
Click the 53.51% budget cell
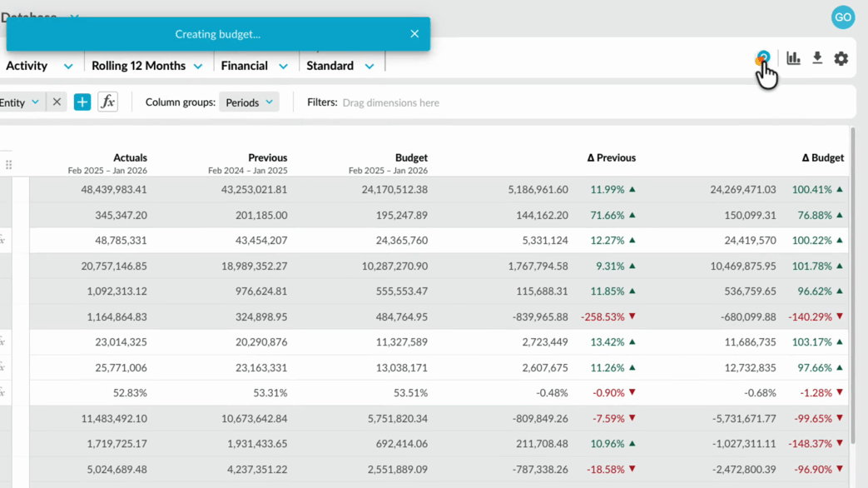tap(410, 393)
